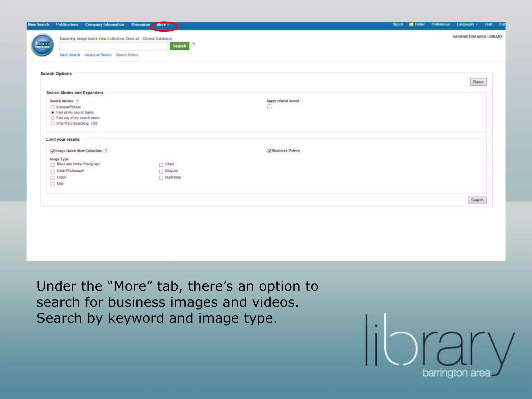Check Map image type
This screenshot has width=532, height=399.
(52, 184)
